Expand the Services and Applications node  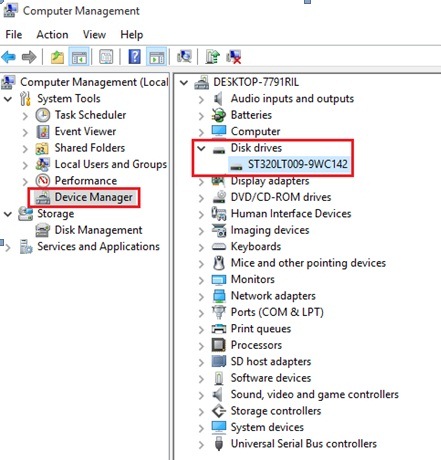click(8, 247)
